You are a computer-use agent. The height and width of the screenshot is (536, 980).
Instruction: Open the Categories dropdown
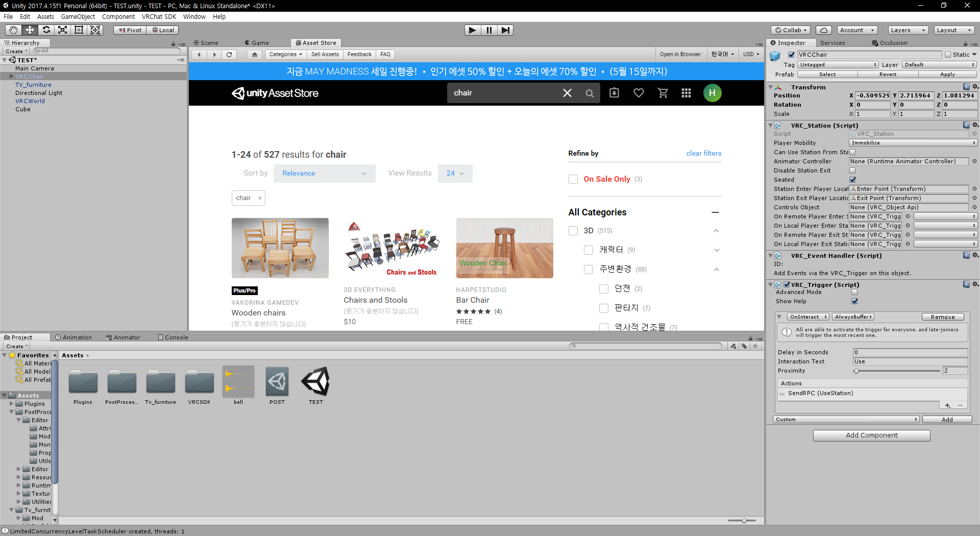pos(285,54)
